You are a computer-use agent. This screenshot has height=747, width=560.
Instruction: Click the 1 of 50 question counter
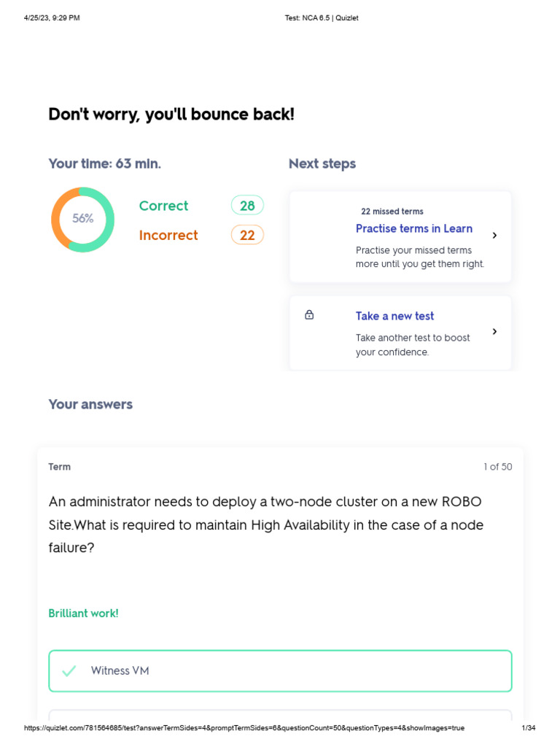(497, 467)
